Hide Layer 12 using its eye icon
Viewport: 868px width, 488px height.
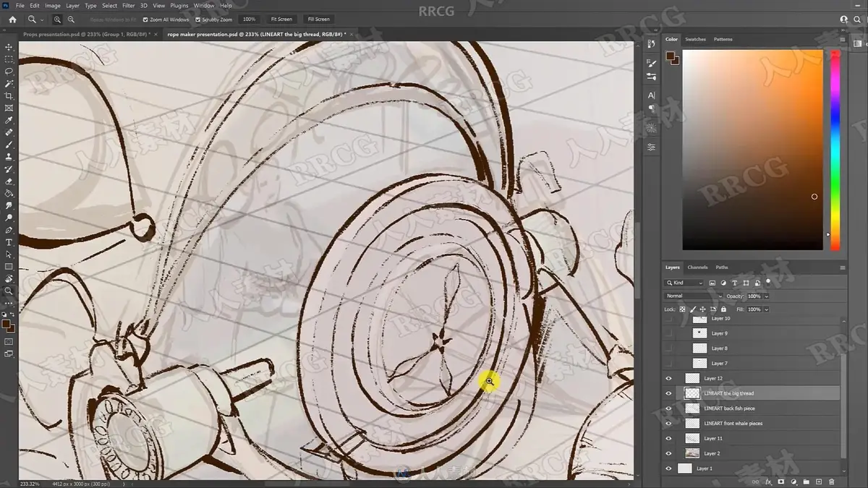[668, 378]
